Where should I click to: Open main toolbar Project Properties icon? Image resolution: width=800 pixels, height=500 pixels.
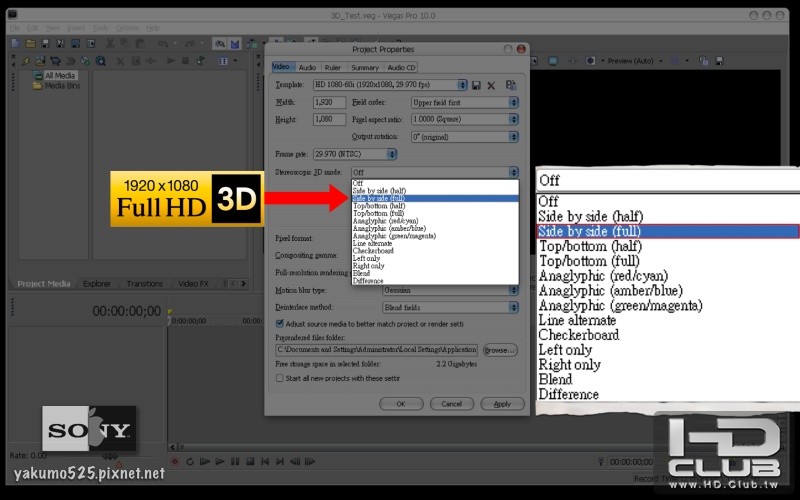click(91, 44)
